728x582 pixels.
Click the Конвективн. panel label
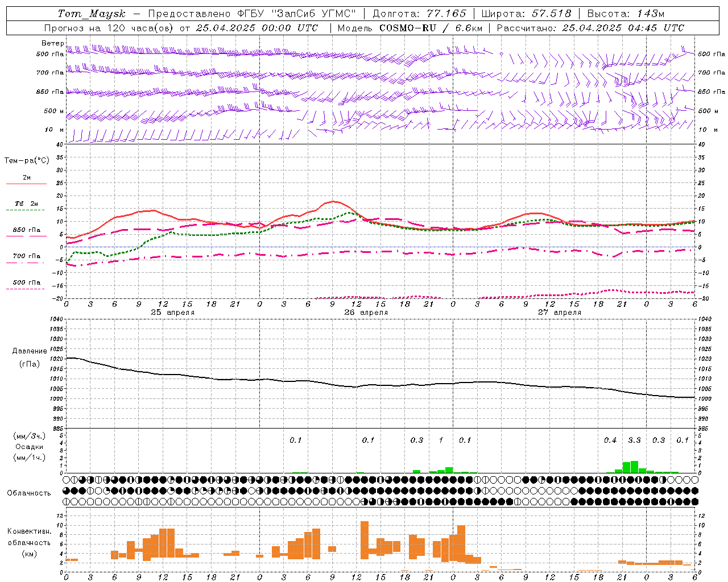pos(30,531)
